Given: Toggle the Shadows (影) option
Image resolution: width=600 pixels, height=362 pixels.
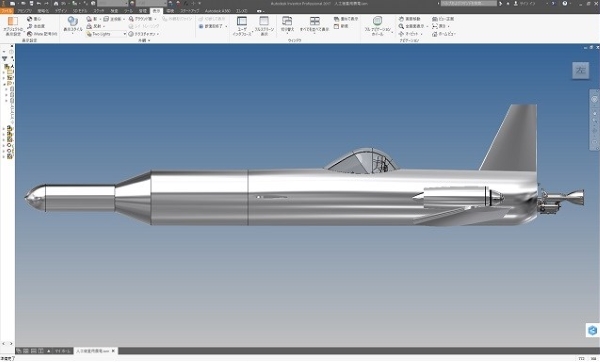Looking at the screenshot, I should [92, 19].
